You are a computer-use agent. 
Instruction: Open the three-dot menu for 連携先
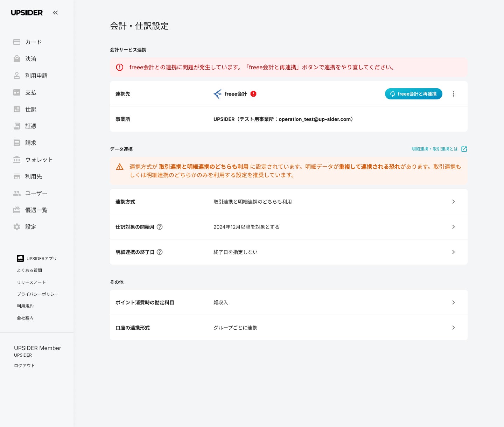click(454, 94)
